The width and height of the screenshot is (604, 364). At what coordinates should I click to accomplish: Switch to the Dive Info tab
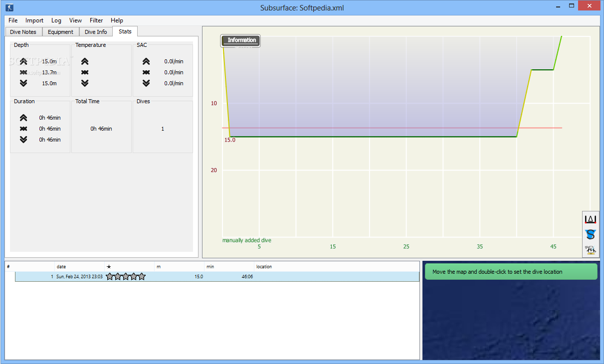tap(96, 32)
